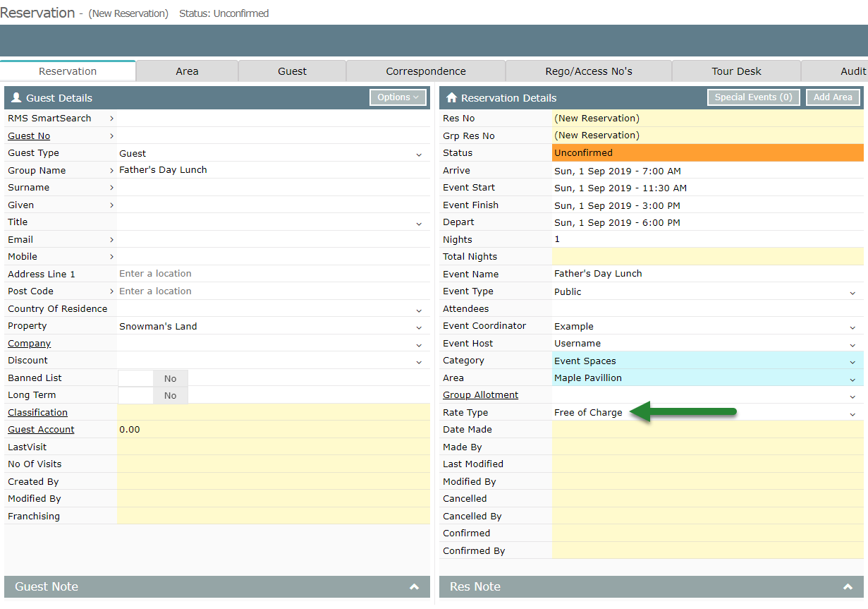
Task: Click the Surname input field
Action: point(274,188)
